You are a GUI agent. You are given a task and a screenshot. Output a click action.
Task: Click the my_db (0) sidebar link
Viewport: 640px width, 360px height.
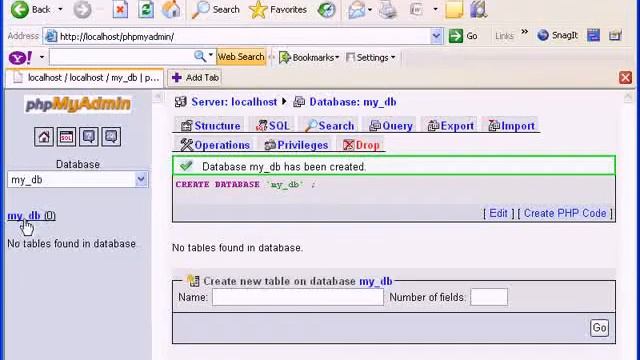(x=31, y=216)
